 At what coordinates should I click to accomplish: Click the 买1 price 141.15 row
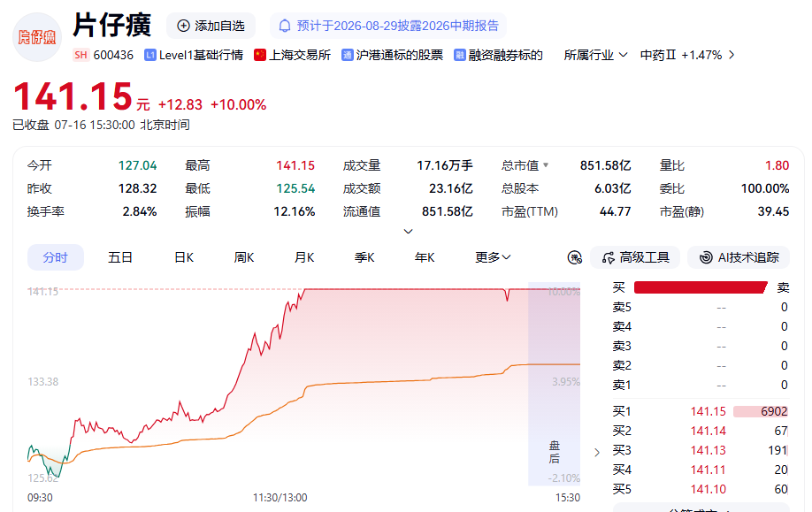pyautogui.click(x=701, y=411)
